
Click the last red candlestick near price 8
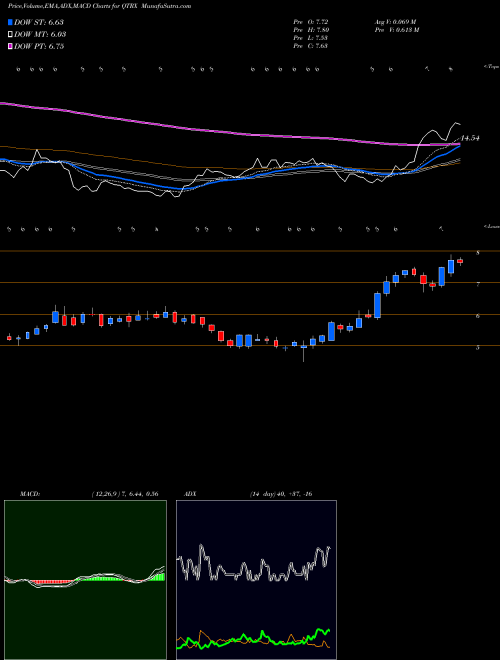click(460, 261)
